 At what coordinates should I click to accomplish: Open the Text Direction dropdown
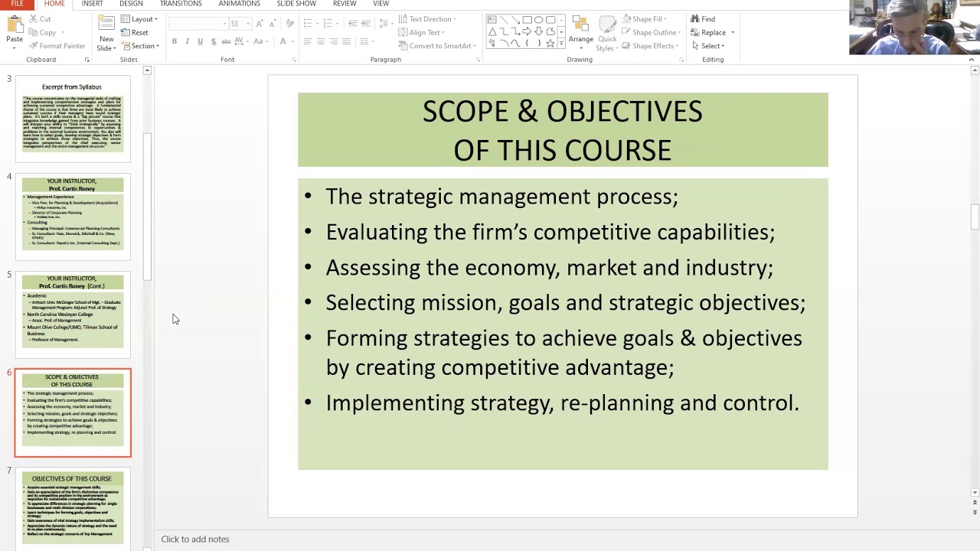pos(427,19)
